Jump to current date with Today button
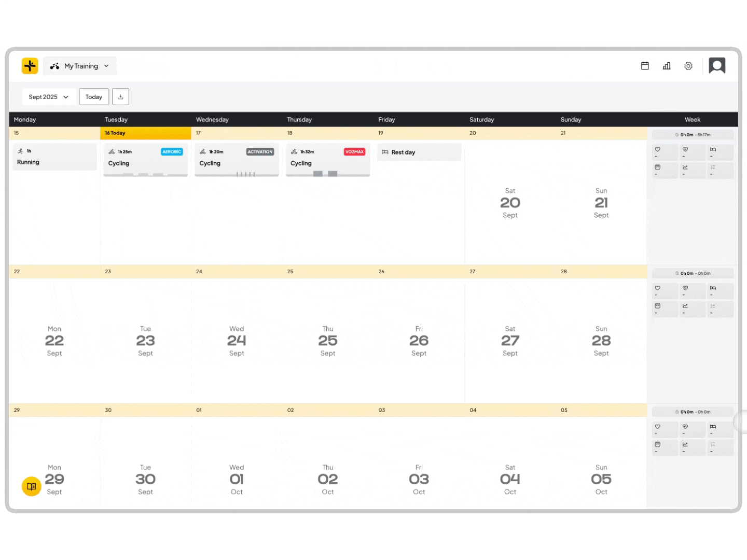The image size is (747, 560). (x=94, y=97)
